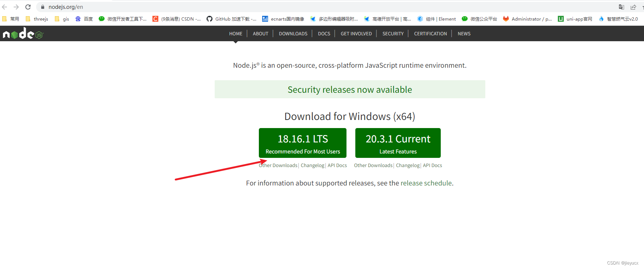Open the uni-app官网 bookmark
The image size is (644, 269).
575,19
